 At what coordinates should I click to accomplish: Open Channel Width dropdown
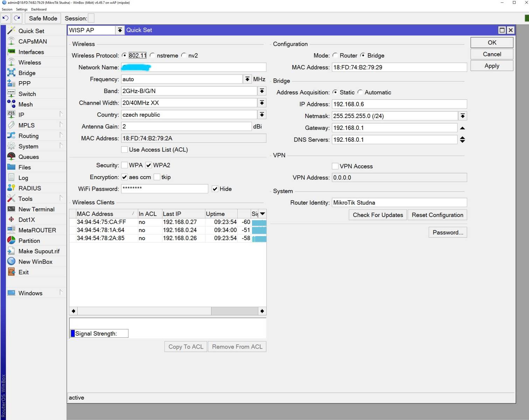coord(262,103)
